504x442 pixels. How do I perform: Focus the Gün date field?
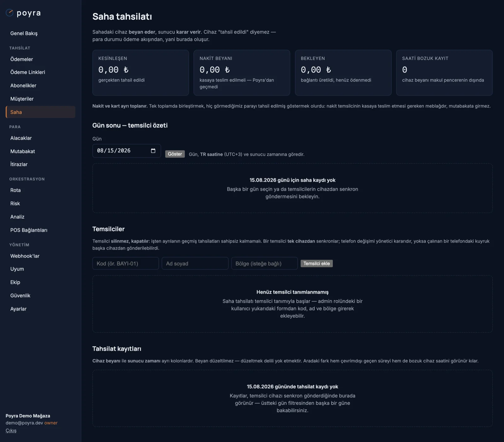click(127, 151)
